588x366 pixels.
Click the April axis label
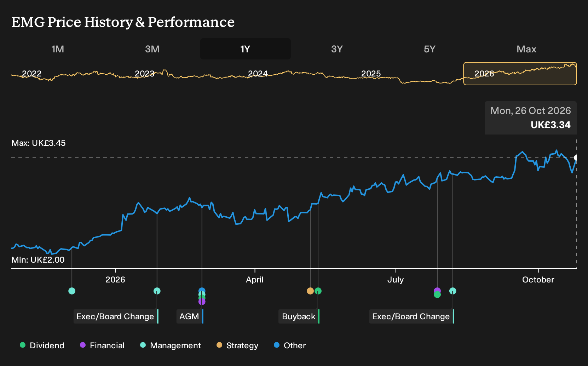255,280
